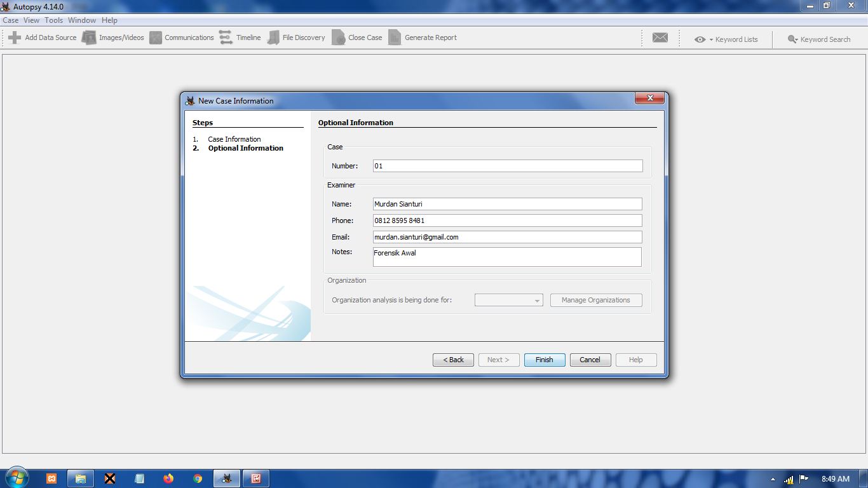Launch File Discovery from the toolbar

tap(273, 37)
